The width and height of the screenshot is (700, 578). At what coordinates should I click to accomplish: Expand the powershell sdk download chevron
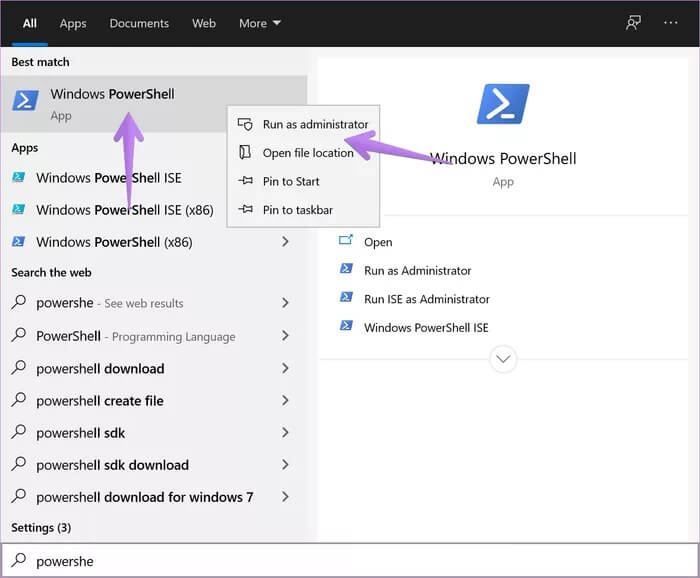(x=285, y=465)
